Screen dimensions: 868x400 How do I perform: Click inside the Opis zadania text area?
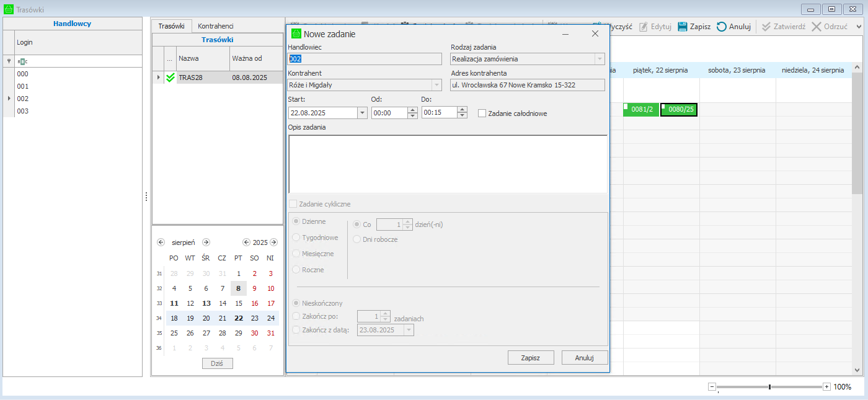(x=448, y=164)
